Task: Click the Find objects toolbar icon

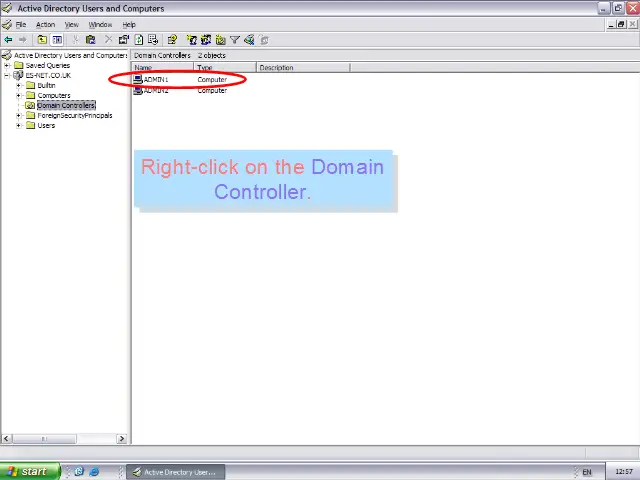Action: (249, 40)
